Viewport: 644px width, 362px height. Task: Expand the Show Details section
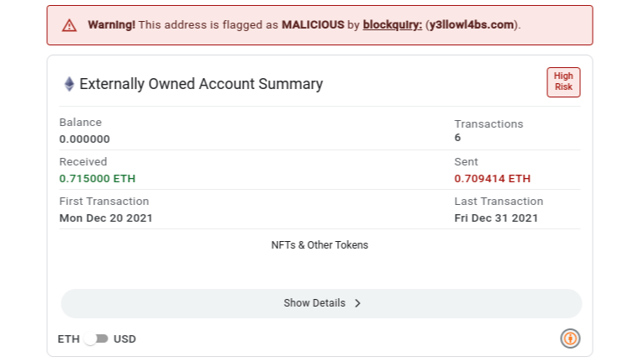point(321,303)
